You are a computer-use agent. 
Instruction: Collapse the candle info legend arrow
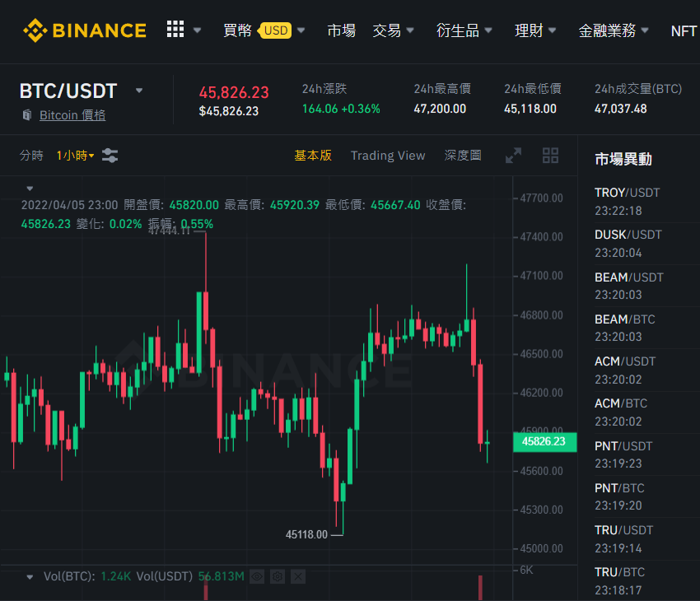pyautogui.click(x=30, y=189)
